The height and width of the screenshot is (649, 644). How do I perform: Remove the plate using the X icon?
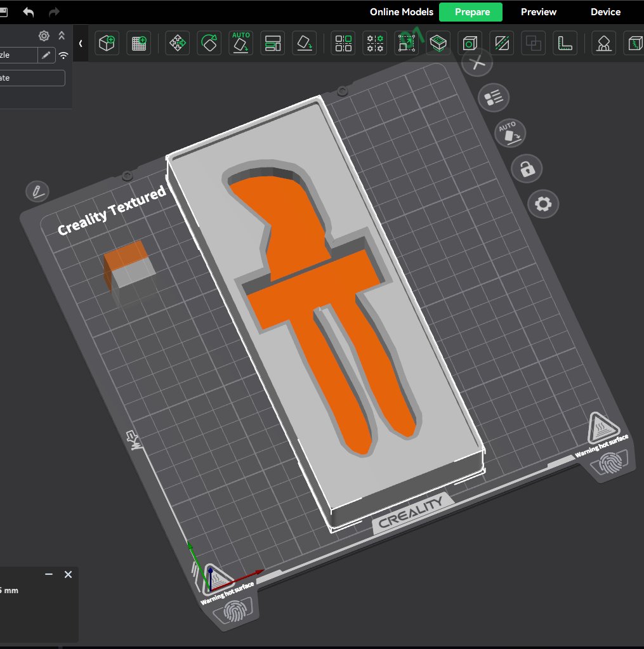[x=476, y=63]
